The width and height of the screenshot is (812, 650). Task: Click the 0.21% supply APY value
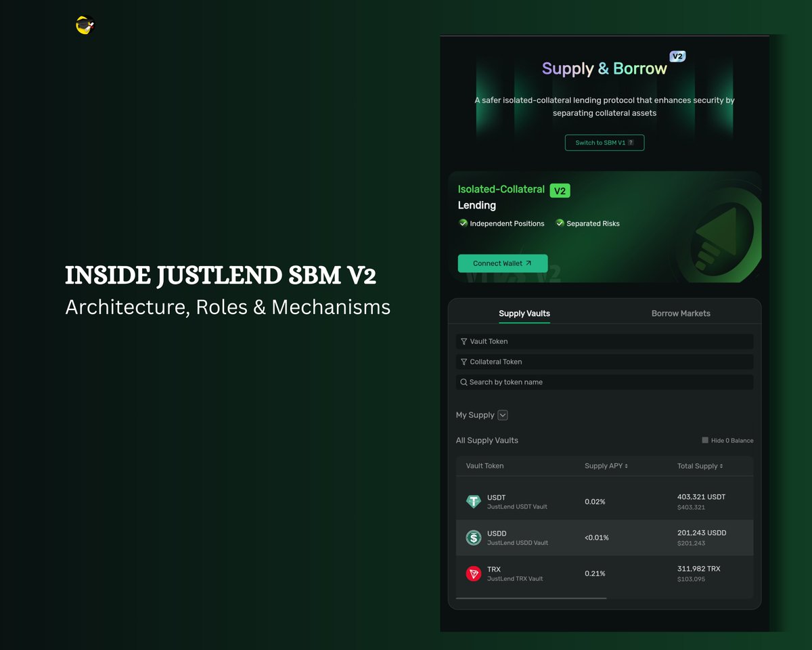click(595, 573)
